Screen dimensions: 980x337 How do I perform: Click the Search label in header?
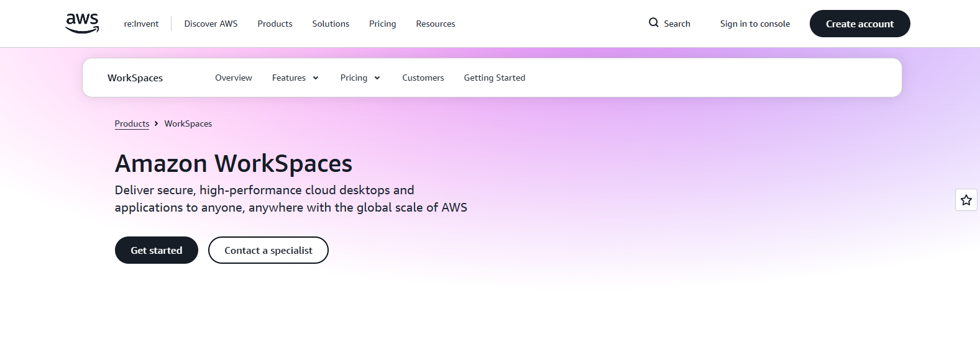tap(677, 24)
